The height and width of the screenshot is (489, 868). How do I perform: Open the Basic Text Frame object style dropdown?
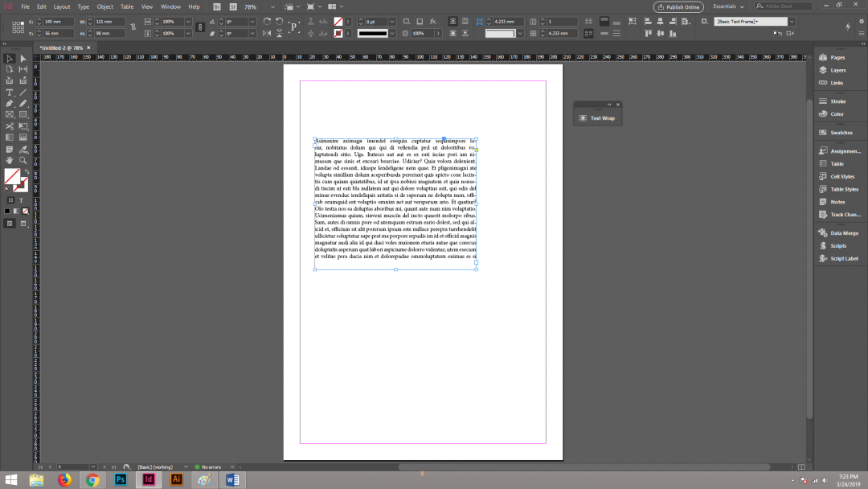point(792,22)
